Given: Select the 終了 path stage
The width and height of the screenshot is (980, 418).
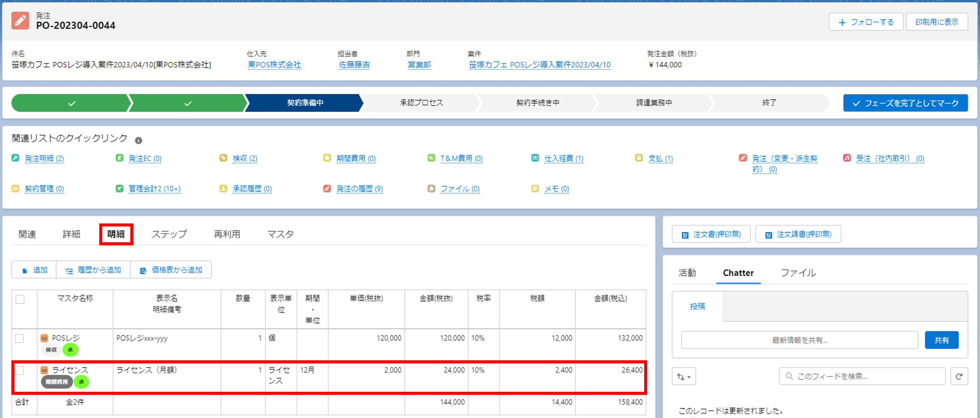Looking at the screenshot, I should 769,103.
